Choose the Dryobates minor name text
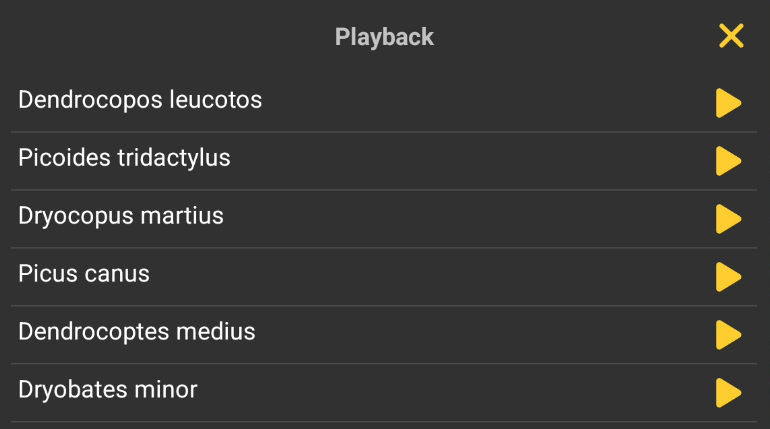 point(108,390)
